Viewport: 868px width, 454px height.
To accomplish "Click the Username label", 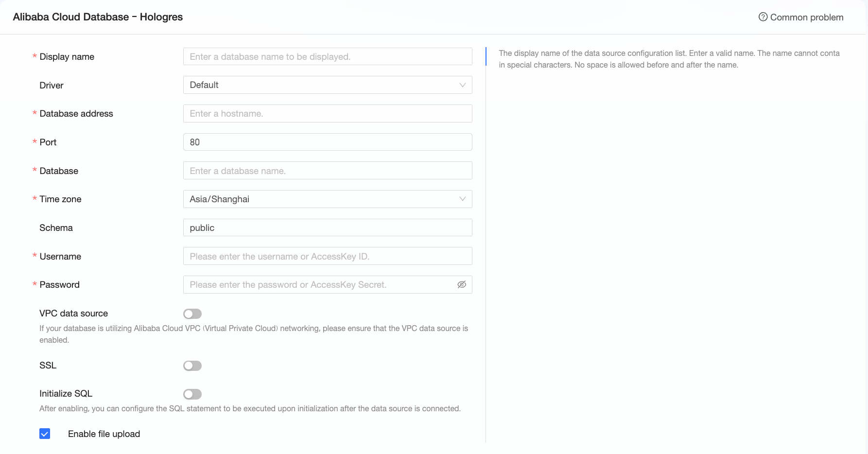I will pos(60,257).
